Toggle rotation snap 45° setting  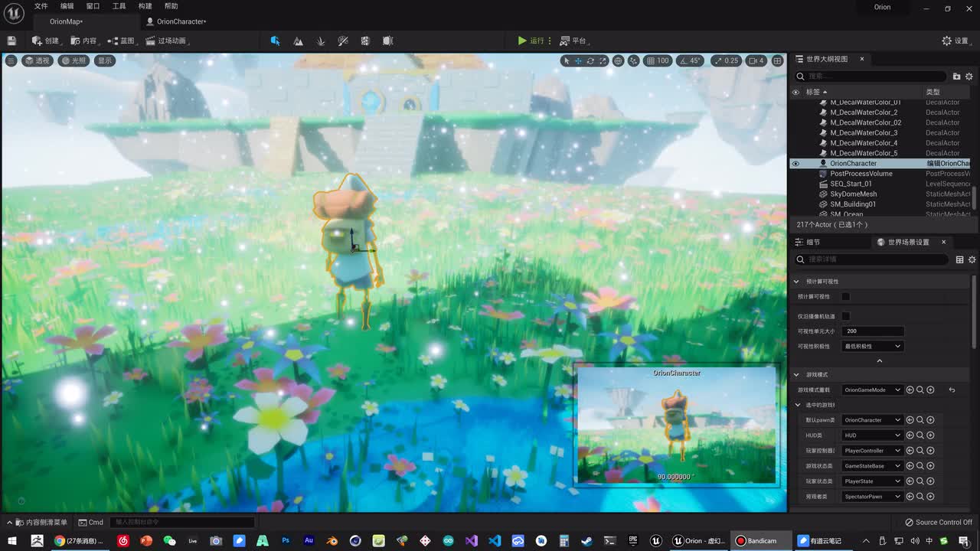[x=690, y=60]
